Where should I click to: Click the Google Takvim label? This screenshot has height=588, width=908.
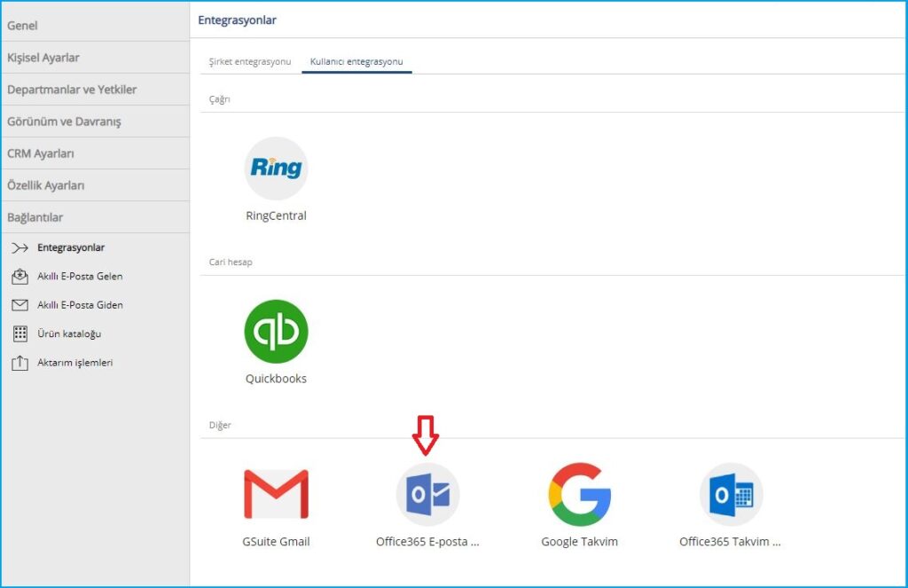[x=580, y=542]
